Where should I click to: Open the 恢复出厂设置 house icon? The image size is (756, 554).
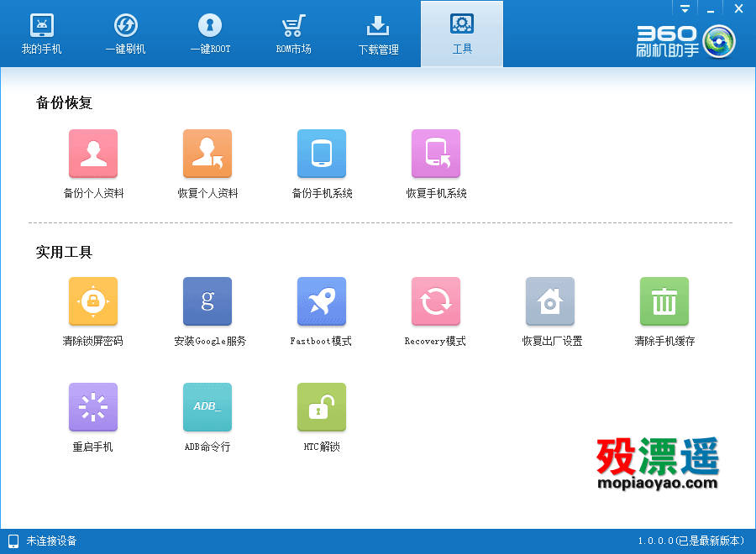550,301
